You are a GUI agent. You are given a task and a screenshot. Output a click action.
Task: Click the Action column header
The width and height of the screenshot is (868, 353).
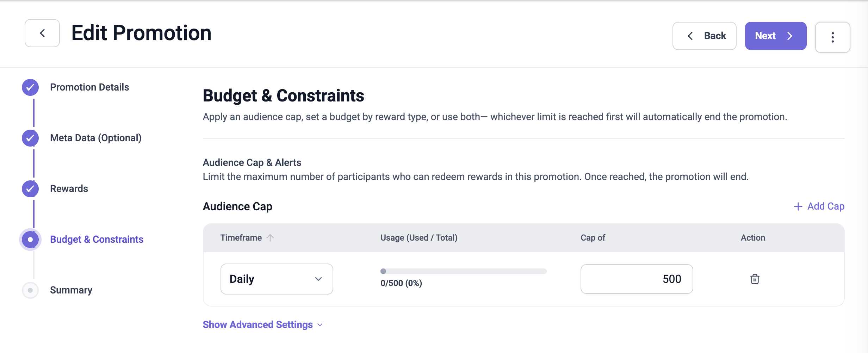[x=753, y=238]
